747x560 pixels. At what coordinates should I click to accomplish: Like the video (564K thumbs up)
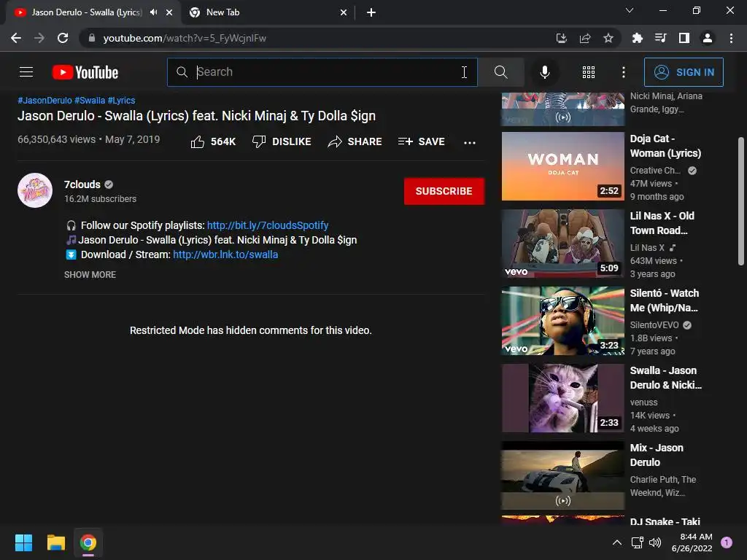(213, 141)
